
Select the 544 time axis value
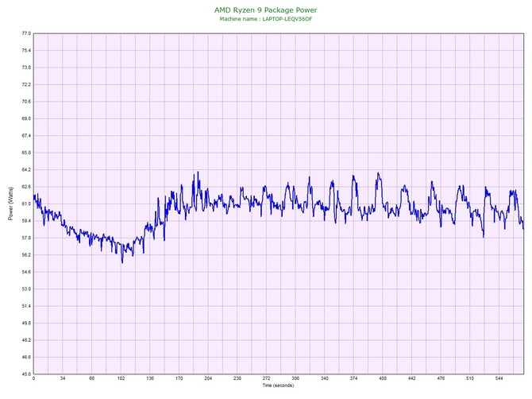coord(499,378)
